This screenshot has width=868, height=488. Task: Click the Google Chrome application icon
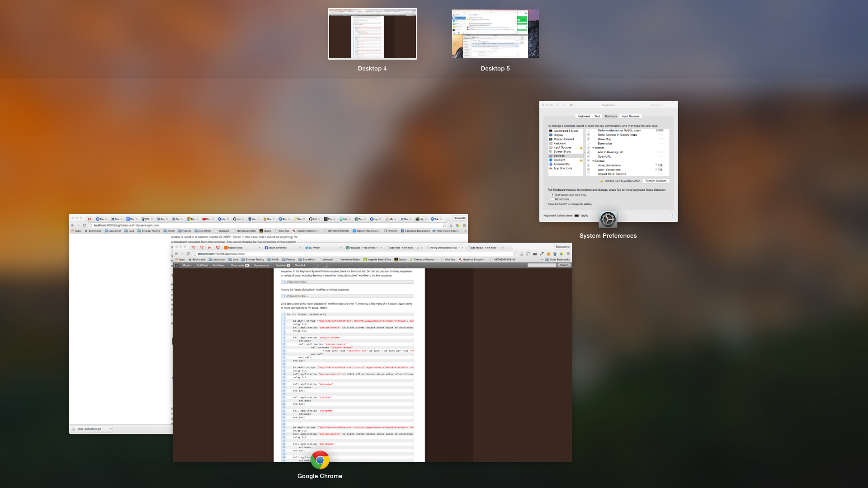point(320,460)
